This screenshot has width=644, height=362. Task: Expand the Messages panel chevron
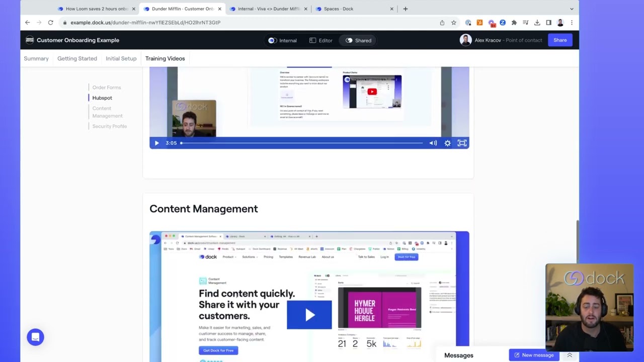click(570, 355)
